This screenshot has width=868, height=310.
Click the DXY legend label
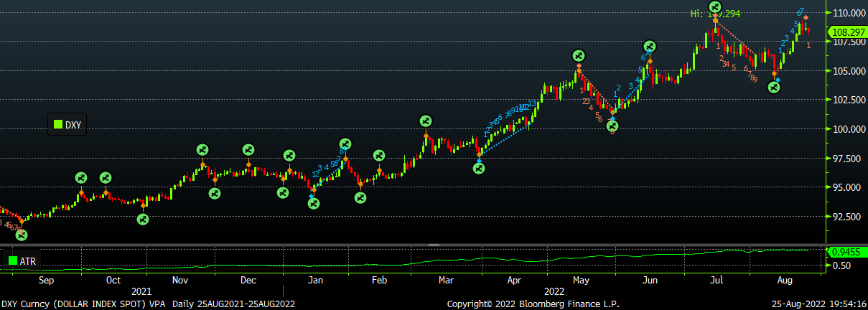73,125
